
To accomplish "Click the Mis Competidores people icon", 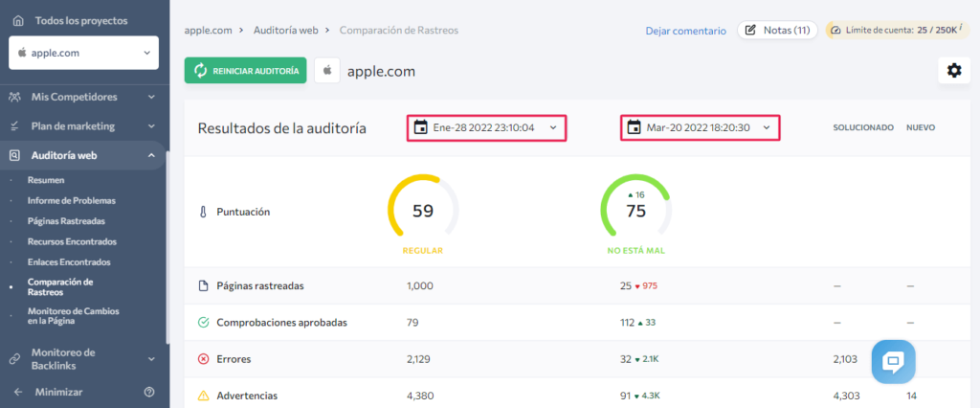I will (15, 97).
